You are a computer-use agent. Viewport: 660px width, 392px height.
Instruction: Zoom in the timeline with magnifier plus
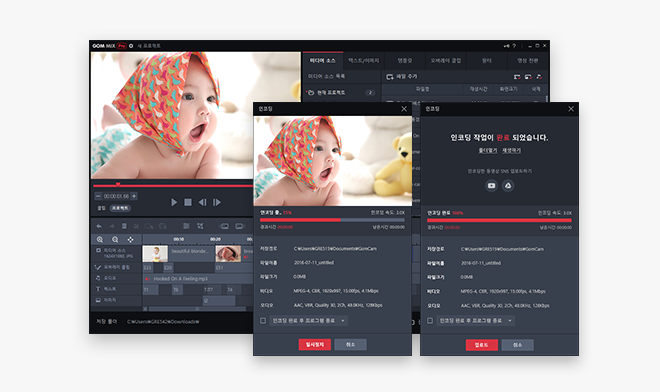[x=100, y=240]
